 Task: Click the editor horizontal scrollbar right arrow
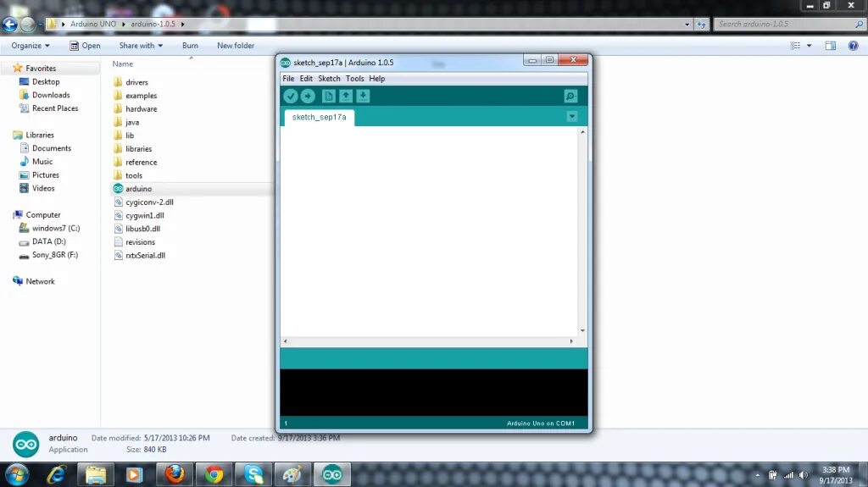pyautogui.click(x=571, y=341)
